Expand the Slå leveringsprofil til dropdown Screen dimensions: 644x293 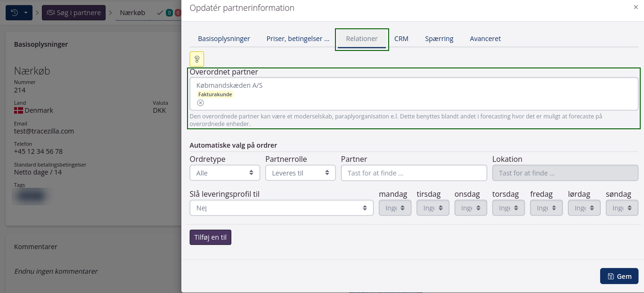click(281, 208)
